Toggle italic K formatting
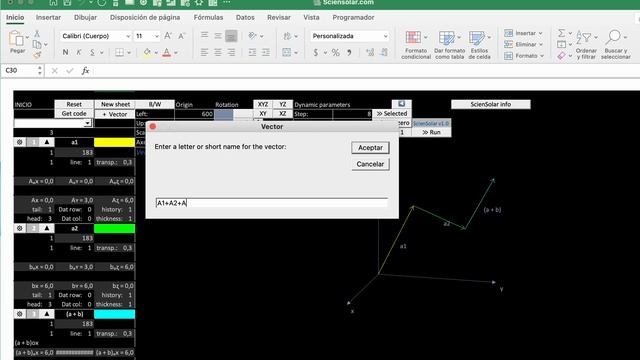640x360 pixels. pyautogui.click(x=79, y=52)
